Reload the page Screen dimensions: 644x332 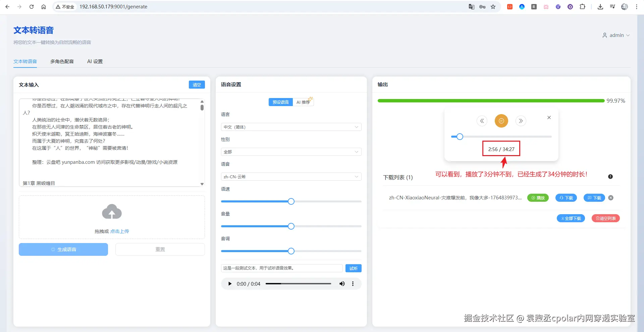coord(32,7)
